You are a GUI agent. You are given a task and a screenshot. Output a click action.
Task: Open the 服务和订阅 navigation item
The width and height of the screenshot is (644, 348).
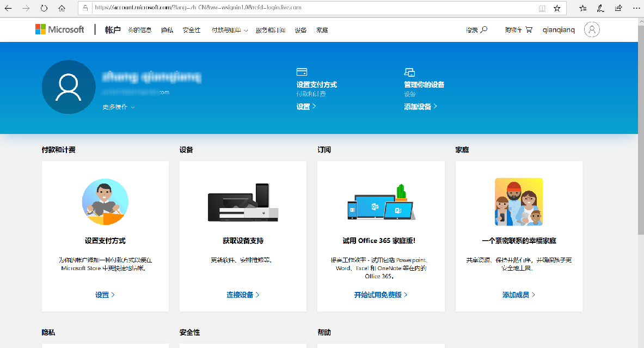270,30
